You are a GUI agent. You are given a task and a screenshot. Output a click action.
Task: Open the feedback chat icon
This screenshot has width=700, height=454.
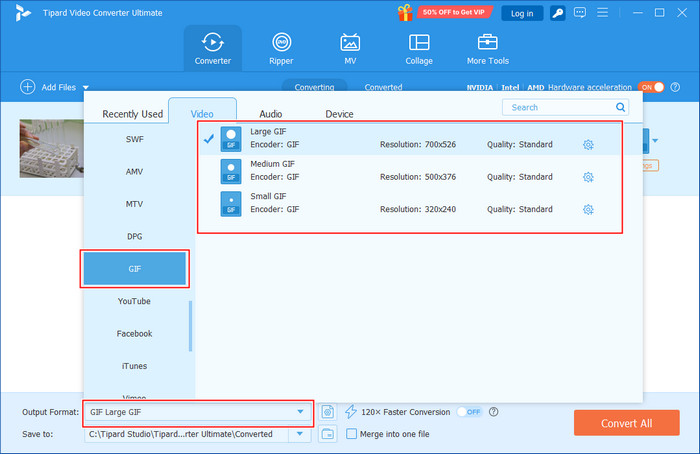tap(580, 12)
